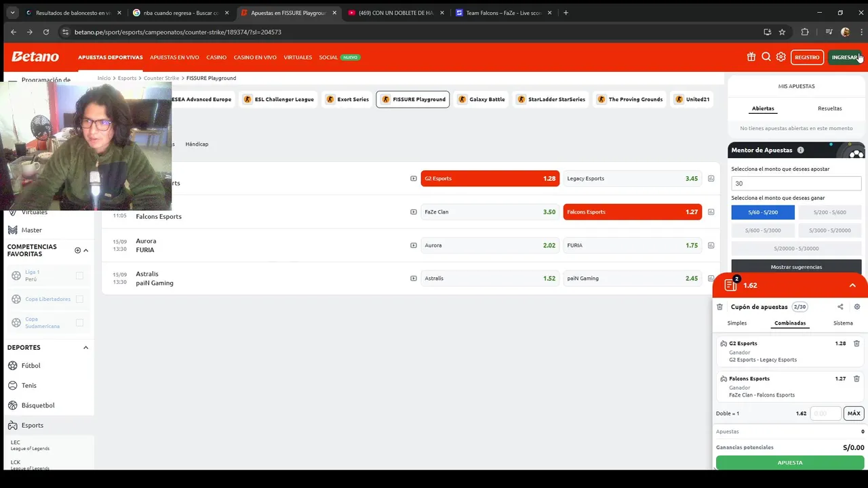Screen dimensions: 868x488
Task: Deselect G2 Esports 1.28 odds button
Action: [x=490, y=178]
